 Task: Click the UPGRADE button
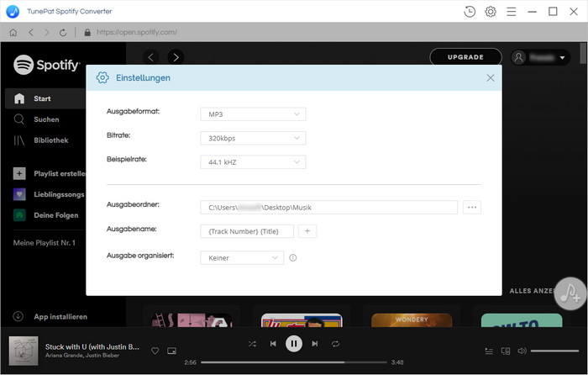pyautogui.click(x=465, y=57)
